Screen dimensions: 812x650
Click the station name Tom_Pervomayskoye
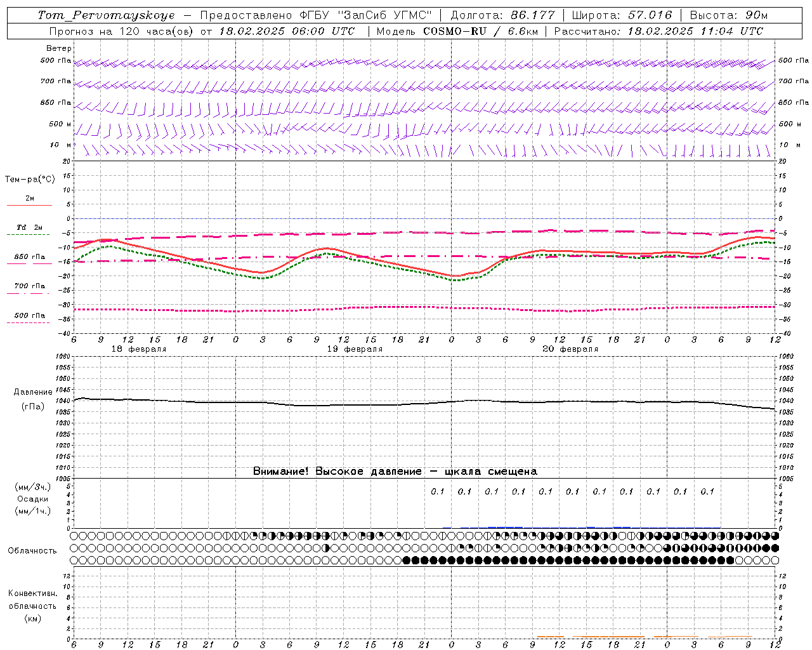tap(106, 15)
